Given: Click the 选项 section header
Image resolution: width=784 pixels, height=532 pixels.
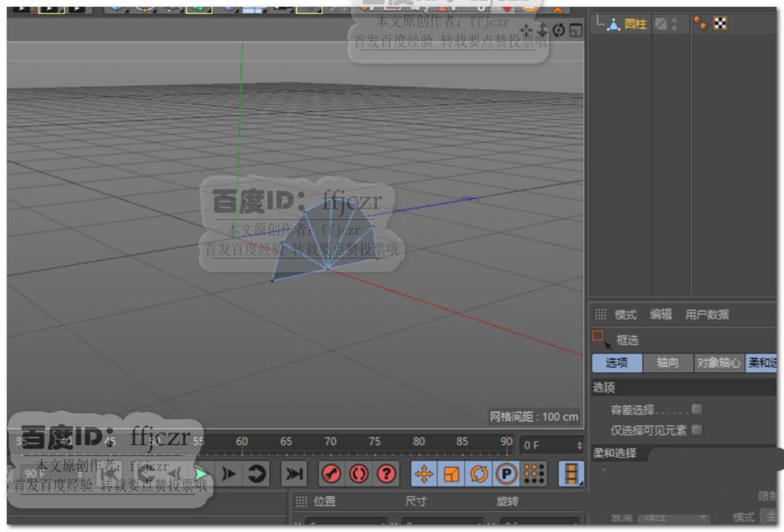Looking at the screenshot, I should coord(684,388).
